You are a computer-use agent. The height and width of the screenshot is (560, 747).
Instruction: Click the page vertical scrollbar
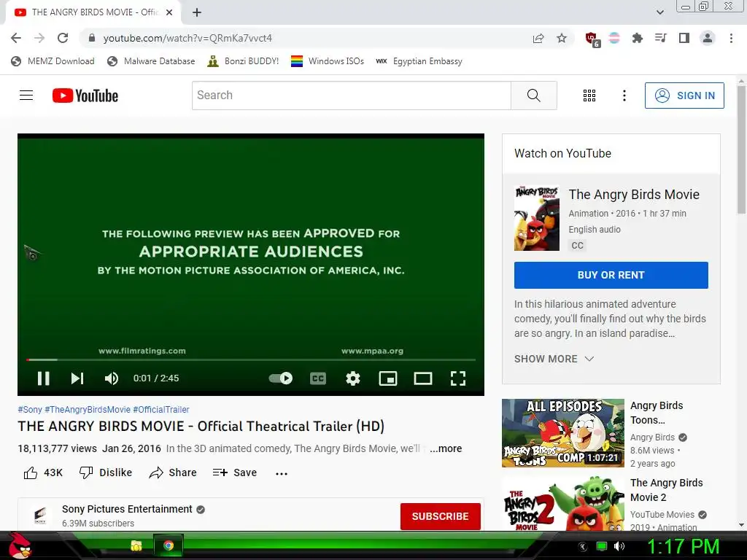(x=741, y=150)
